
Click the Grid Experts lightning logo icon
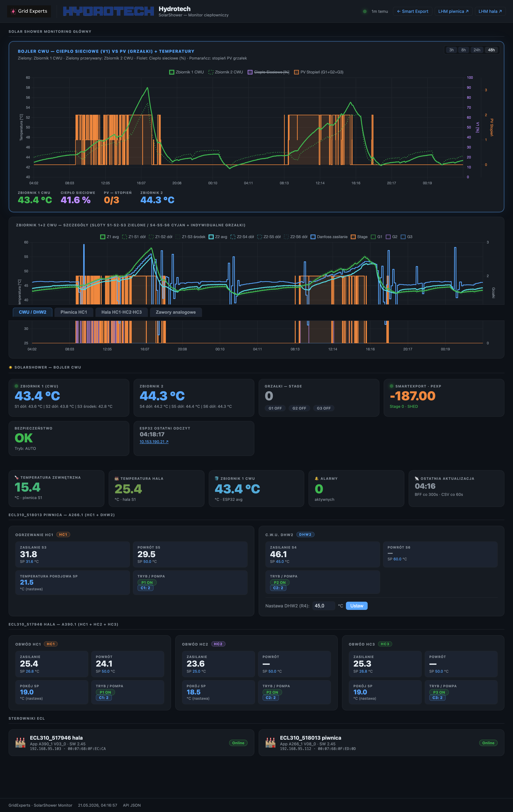13,11
